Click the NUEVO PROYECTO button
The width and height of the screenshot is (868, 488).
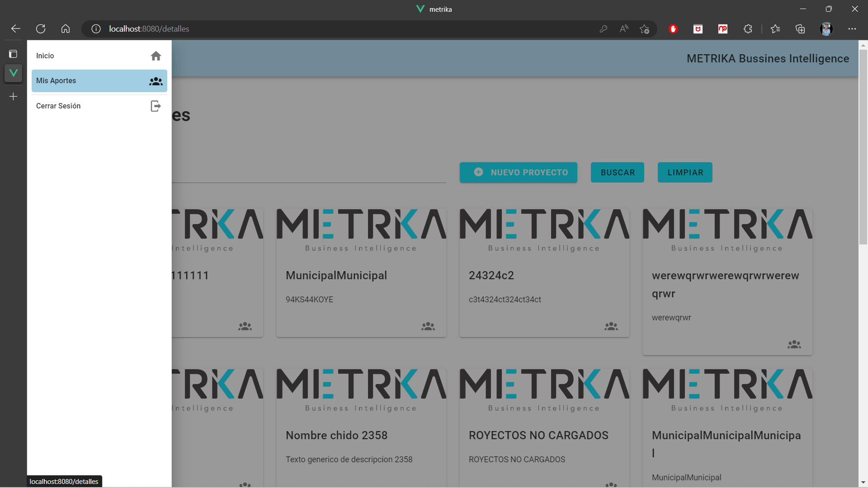pos(518,172)
